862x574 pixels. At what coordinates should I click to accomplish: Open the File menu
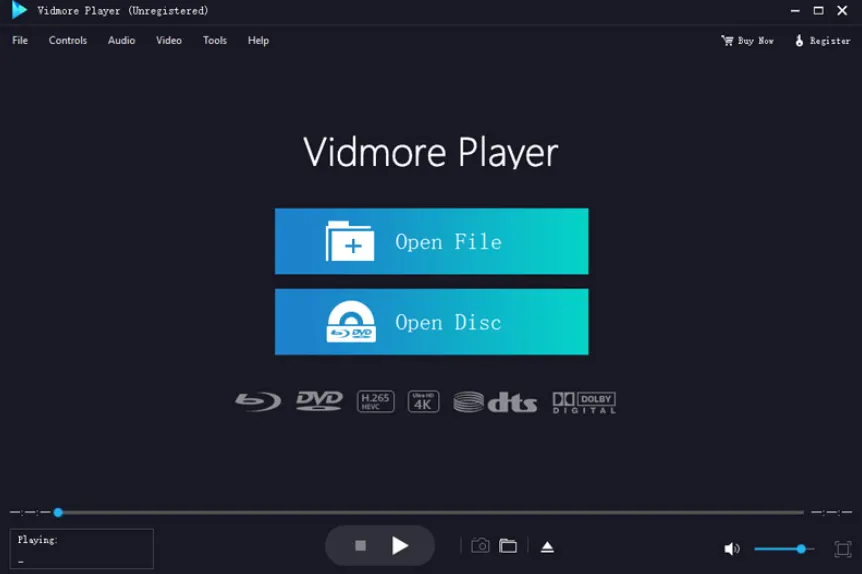[20, 41]
